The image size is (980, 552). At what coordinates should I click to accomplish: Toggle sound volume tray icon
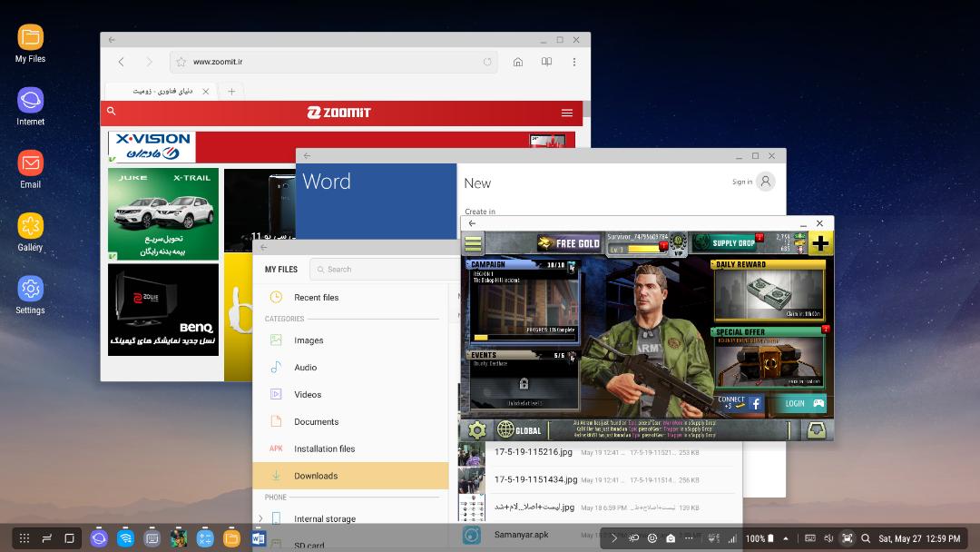pyautogui.click(x=828, y=538)
